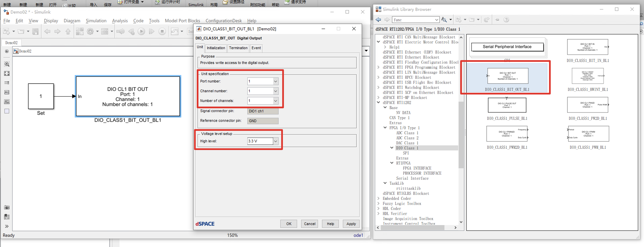Click the Fit to View palette icon
644x247 pixels.
[x=7, y=73]
